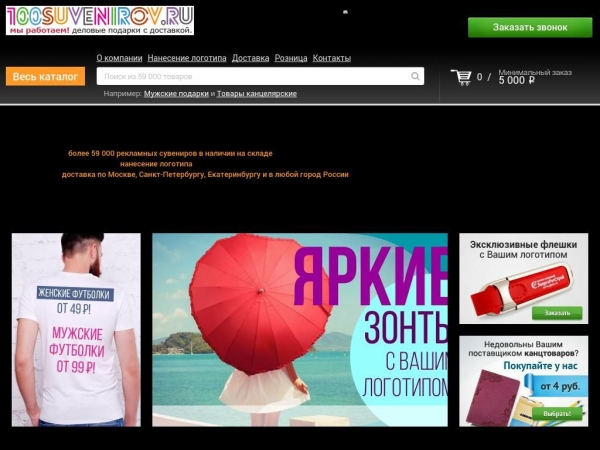Open the Контакты page
This screenshot has width=600, height=450.
[332, 58]
